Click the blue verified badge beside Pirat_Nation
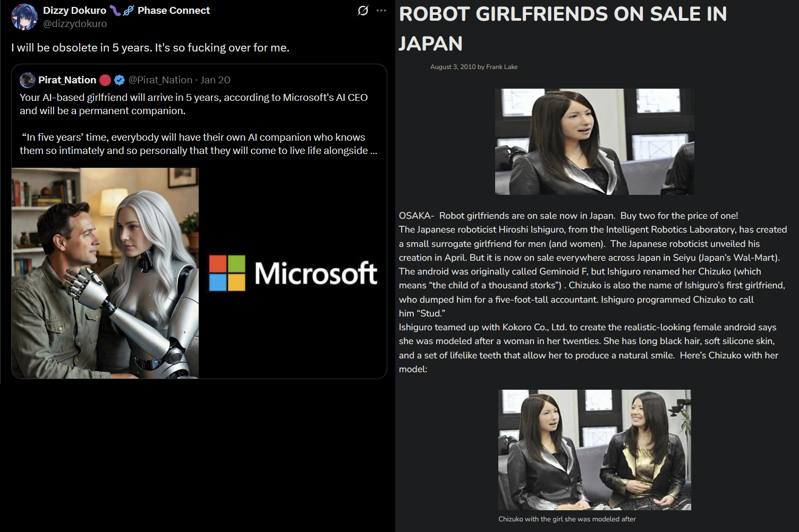Screen dimensions: 799x532 120,80
